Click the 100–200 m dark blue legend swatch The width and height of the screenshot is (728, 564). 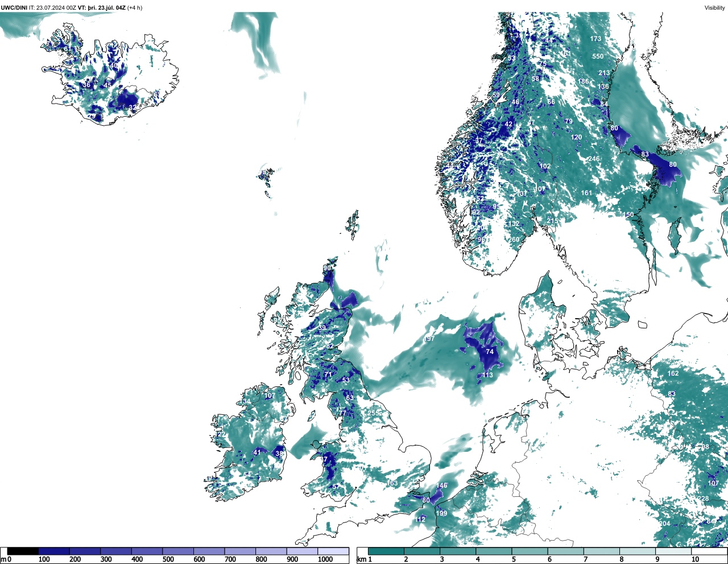[54, 551]
